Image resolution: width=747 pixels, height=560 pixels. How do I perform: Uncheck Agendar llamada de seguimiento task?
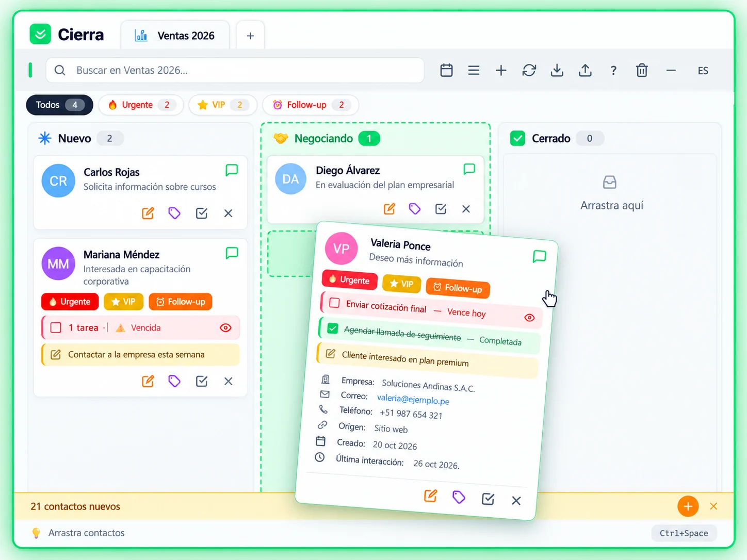(x=333, y=328)
